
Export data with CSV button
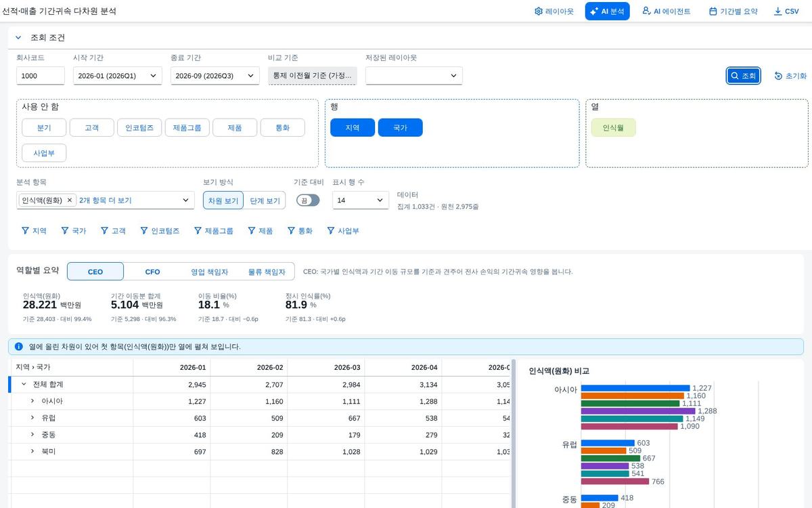pyautogui.click(x=786, y=12)
